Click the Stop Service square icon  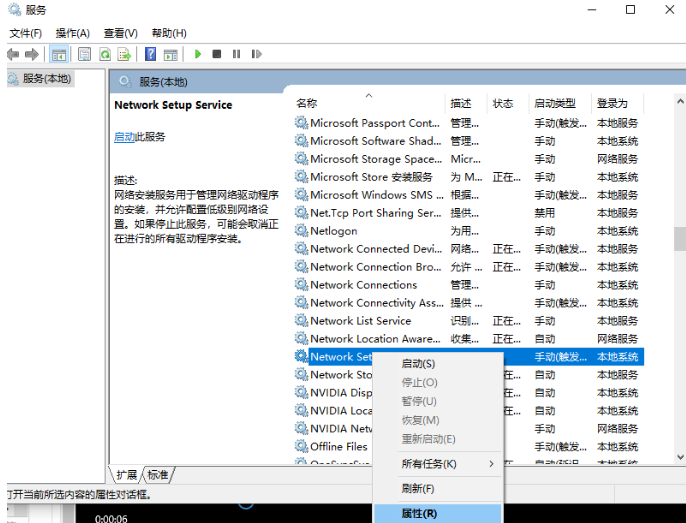[x=217, y=54]
